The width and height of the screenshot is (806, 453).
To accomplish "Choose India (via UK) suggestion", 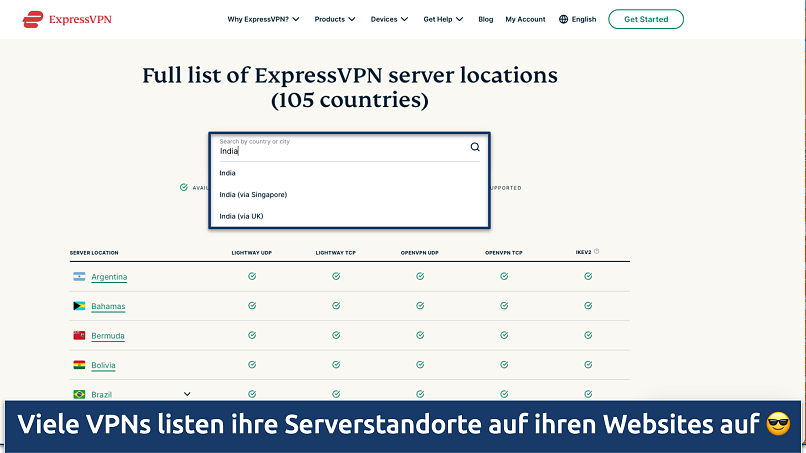I will (x=241, y=216).
